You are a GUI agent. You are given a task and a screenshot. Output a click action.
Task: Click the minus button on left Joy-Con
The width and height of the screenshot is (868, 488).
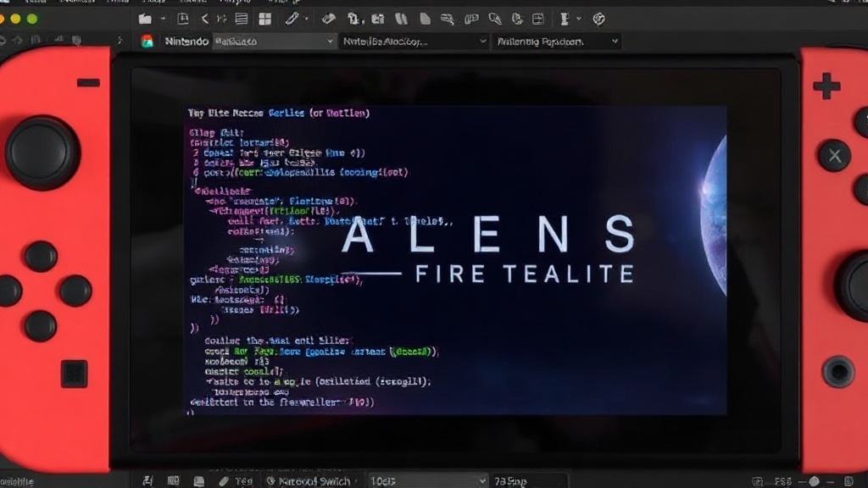(x=88, y=83)
